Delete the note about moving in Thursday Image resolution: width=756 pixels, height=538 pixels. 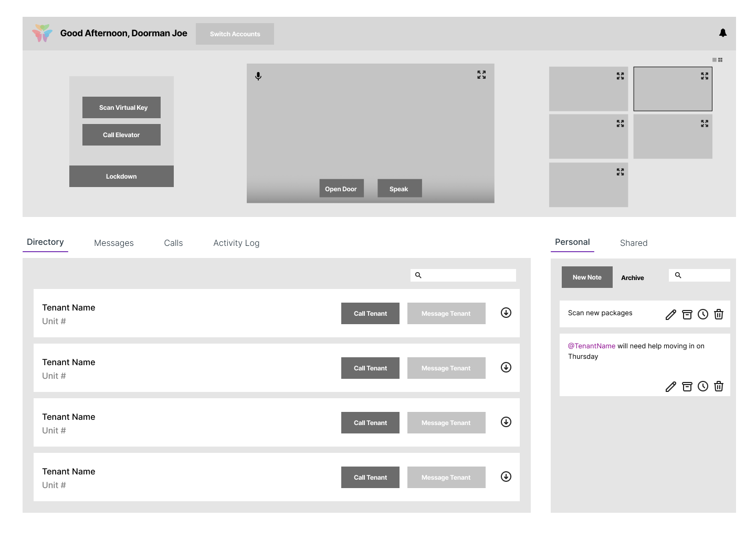pyautogui.click(x=719, y=387)
